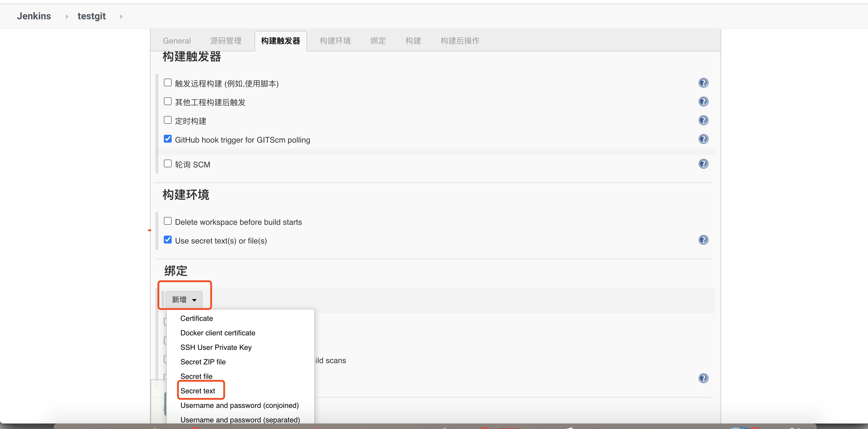The height and width of the screenshot is (429, 868).
Task: Click the Jenkins breadcrumb link
Action: pos(34,16)
